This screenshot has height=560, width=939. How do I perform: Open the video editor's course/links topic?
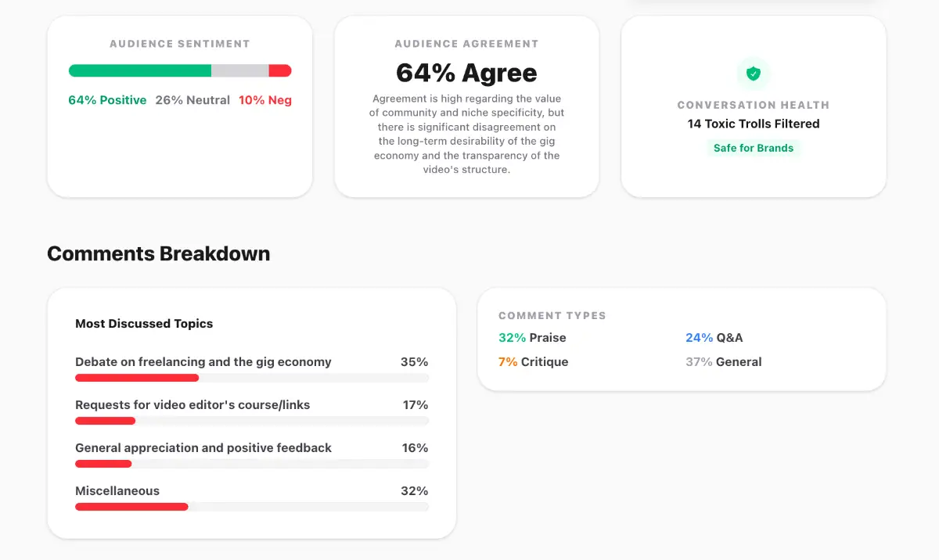click(192, 405)
